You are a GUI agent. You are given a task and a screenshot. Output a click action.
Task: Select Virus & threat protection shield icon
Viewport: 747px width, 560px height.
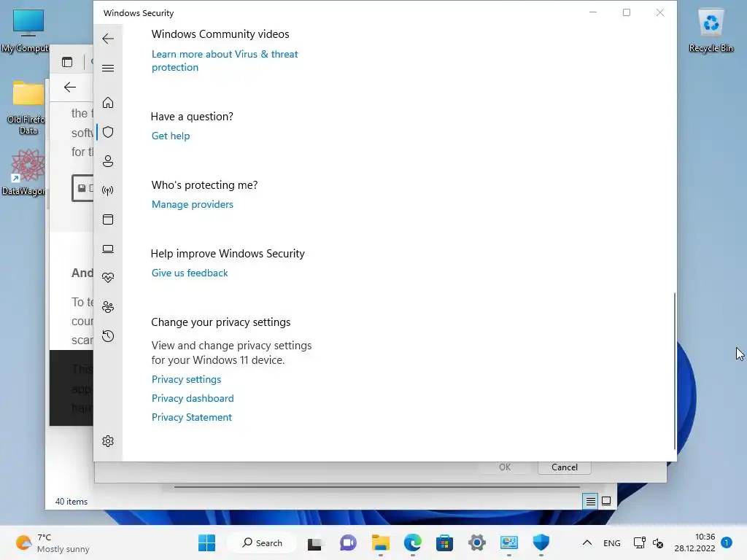click(108, 132)
